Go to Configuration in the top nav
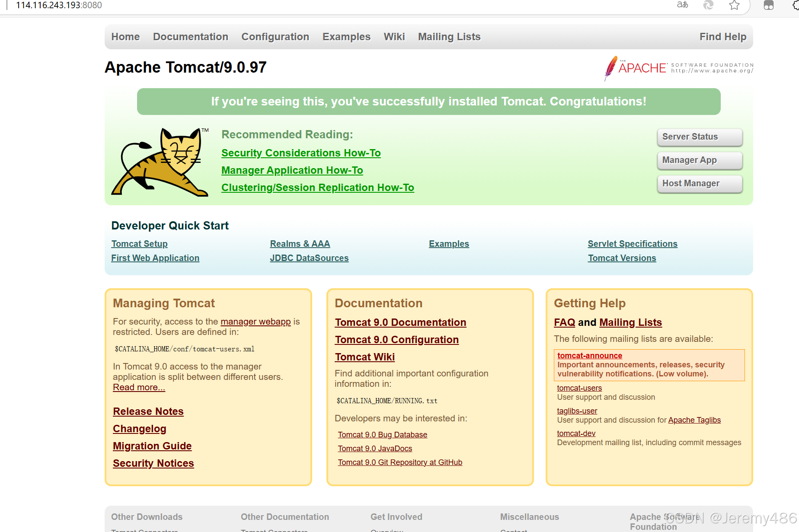 coord(275,37)
